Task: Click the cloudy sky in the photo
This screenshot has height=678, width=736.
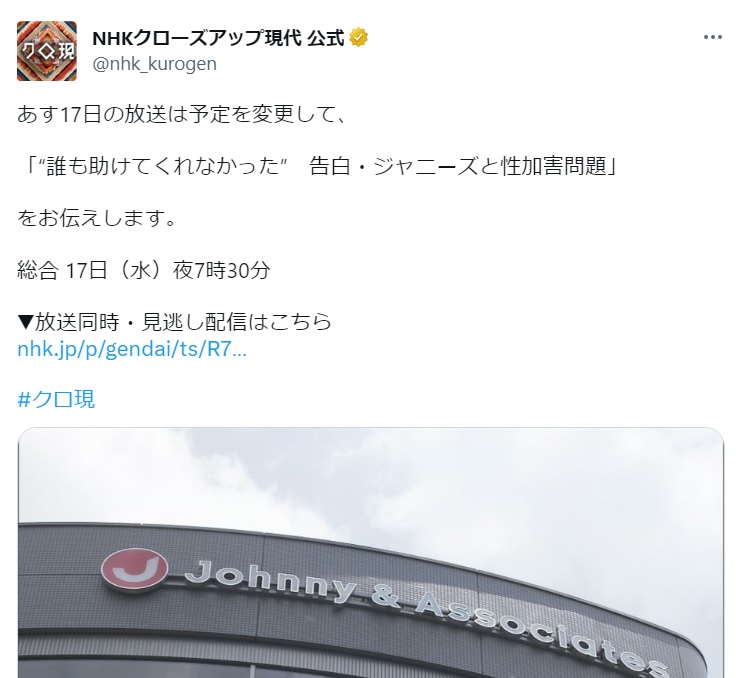Action: (371, 479)
